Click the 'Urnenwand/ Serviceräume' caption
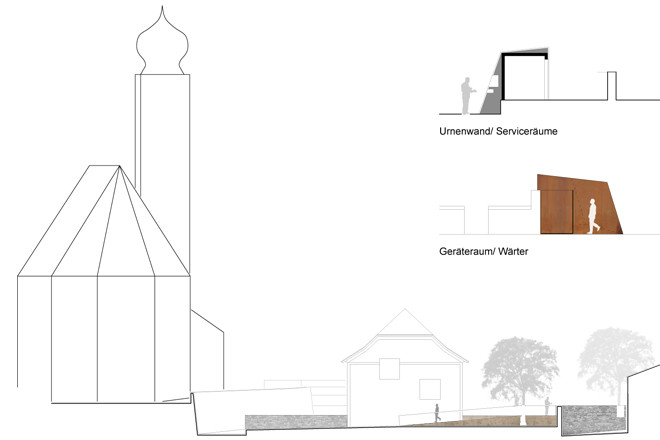Screen dimensions: 660x440 [x=498, y=131]
